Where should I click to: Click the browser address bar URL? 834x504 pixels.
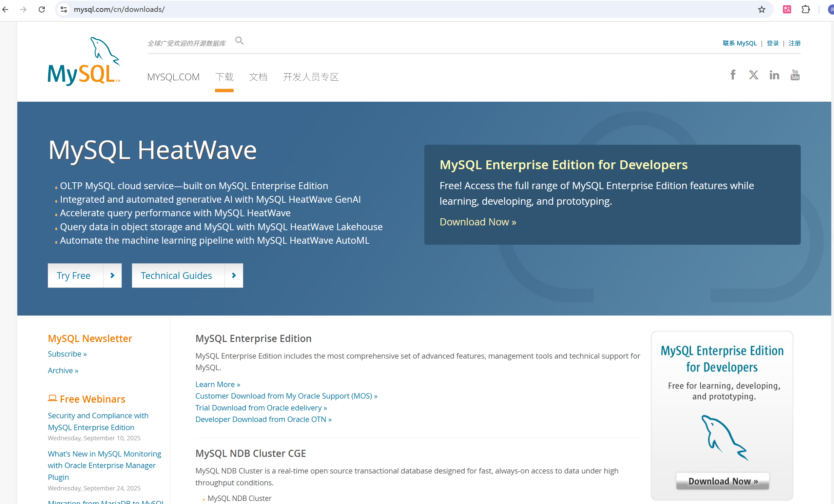pyautogui.click(x=119, y=9)
